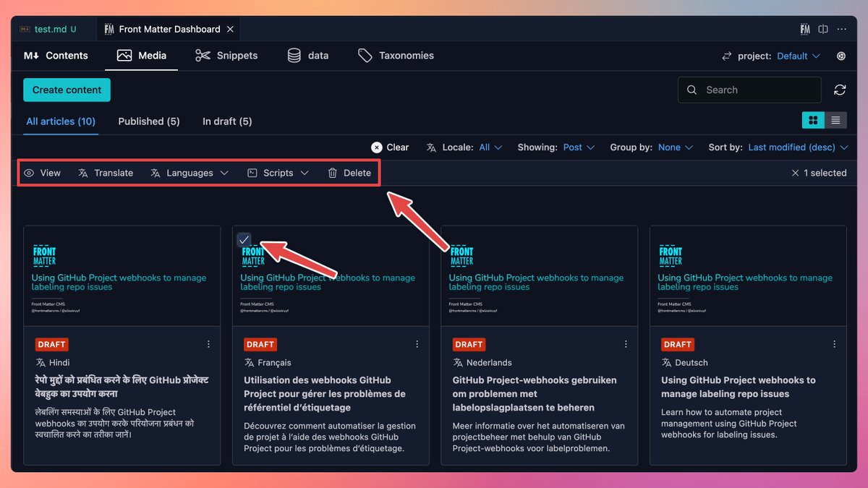This screenshot has height=488, width=868.
Task: Click the DRAFT badge on the Deutsch card
Action: (x=678, y=344)
